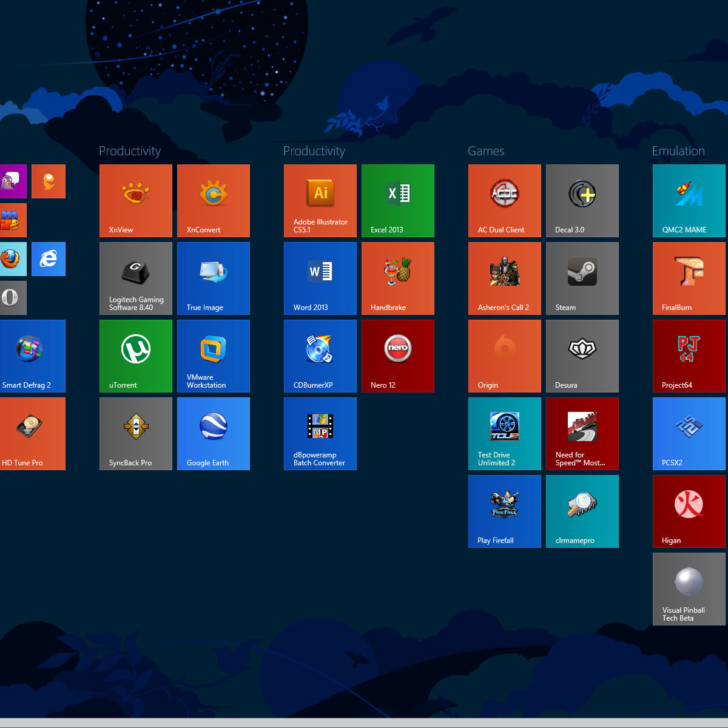The height and width of the screenshot is (728, 728).
Task: Open the Pidgin messenger tile
Action: tap(13, 181)
